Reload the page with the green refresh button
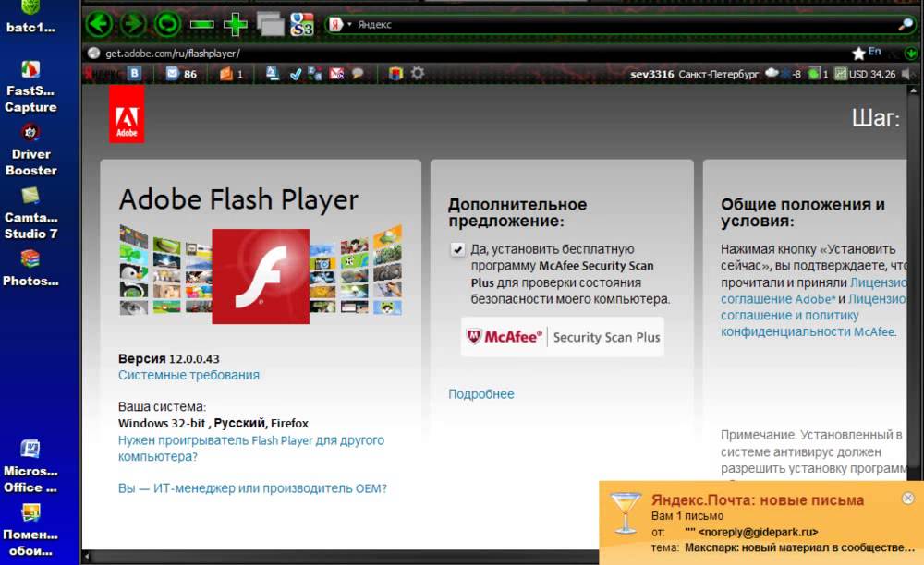This screenshot has width=924, height=565. 167,24
